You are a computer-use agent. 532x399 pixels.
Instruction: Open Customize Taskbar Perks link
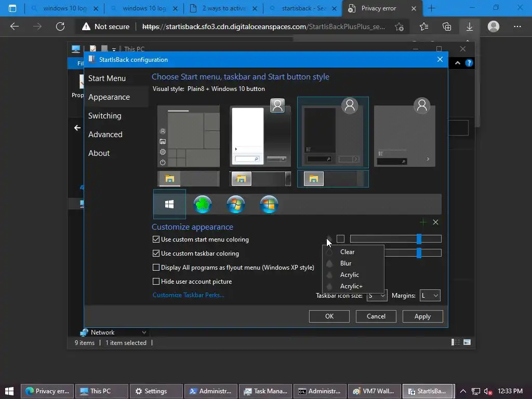188,295
